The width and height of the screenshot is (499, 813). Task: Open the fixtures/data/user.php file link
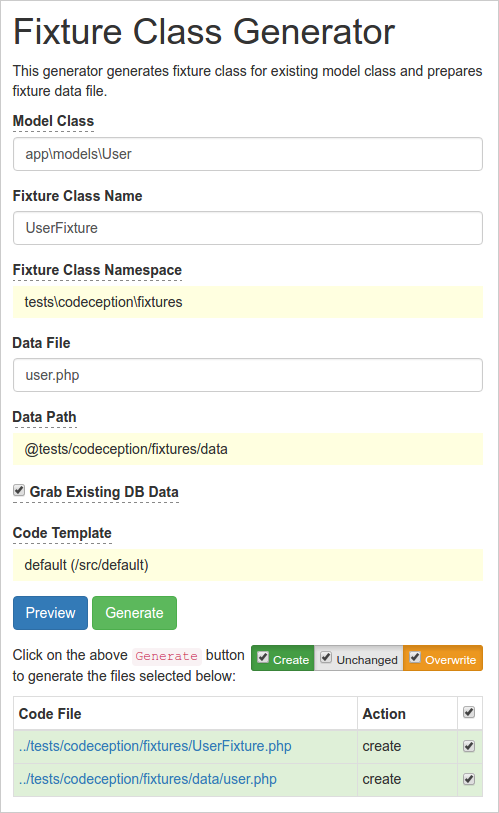tap(148, 779)
